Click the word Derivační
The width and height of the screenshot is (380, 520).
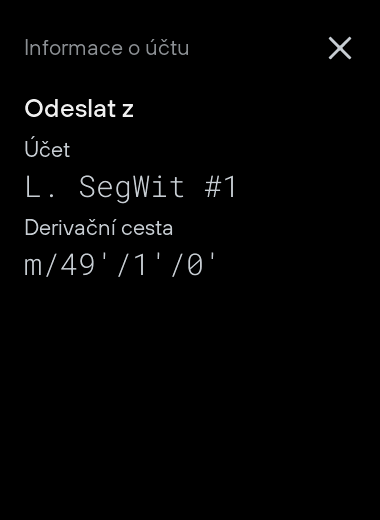(71, 228)
